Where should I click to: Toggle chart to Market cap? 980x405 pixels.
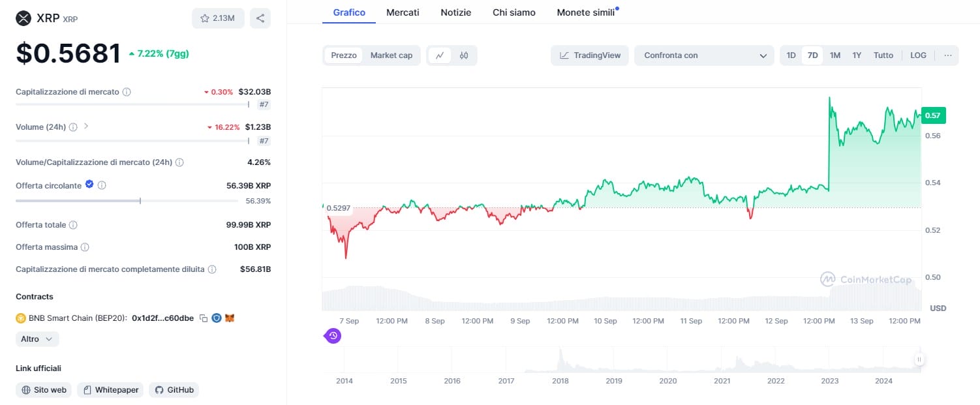tap(391, 55)
